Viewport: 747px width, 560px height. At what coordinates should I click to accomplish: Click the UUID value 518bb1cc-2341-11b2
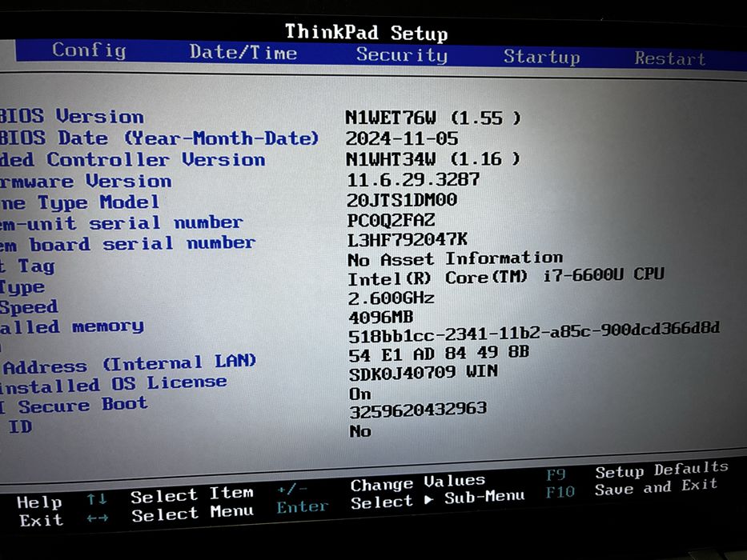tap(533, 332)
